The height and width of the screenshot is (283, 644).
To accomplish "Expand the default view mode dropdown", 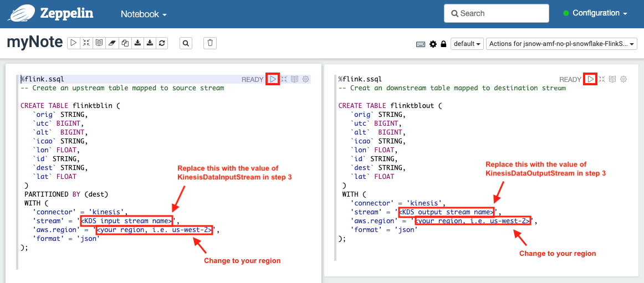I will click(x=467, y=44).
